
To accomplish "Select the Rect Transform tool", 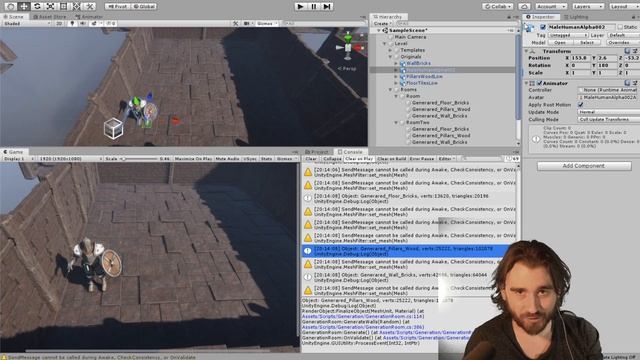I will [x=63, y=6].
